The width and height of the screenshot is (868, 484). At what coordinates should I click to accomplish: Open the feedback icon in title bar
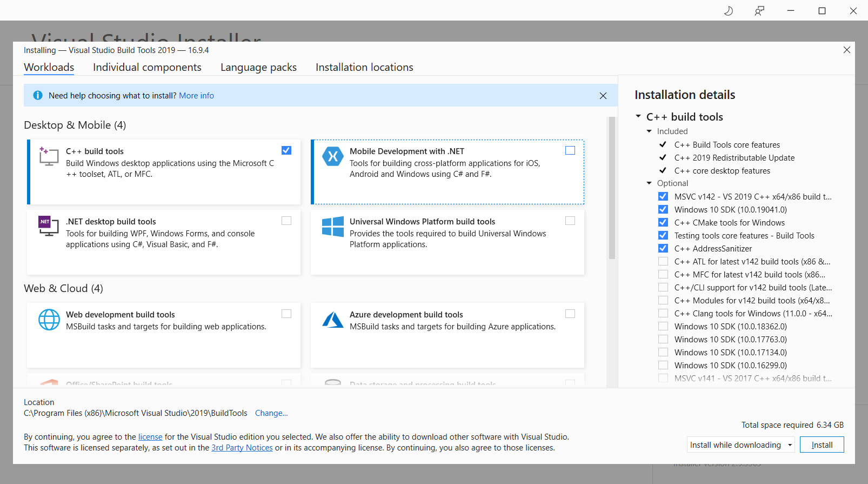[x=759, y=11]
